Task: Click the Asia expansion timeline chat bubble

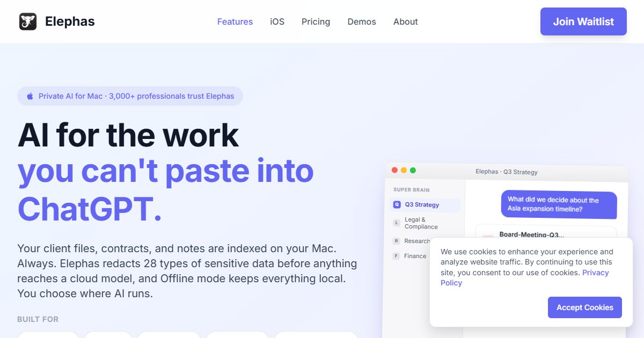Action: point(559,205)
